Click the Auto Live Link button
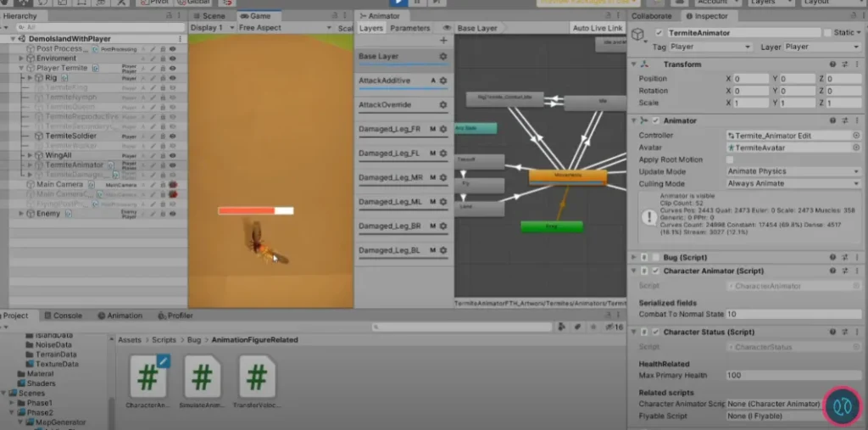868x430 pixels. pos(598,28)
